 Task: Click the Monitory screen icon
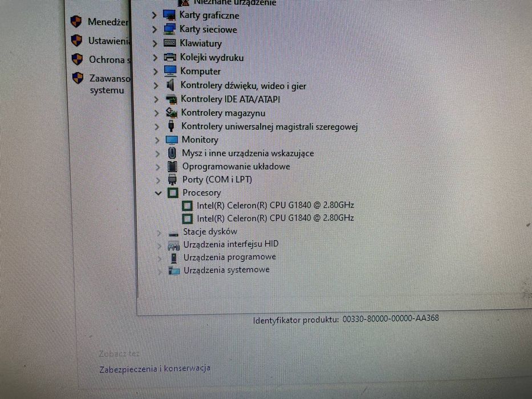(172, 140)
